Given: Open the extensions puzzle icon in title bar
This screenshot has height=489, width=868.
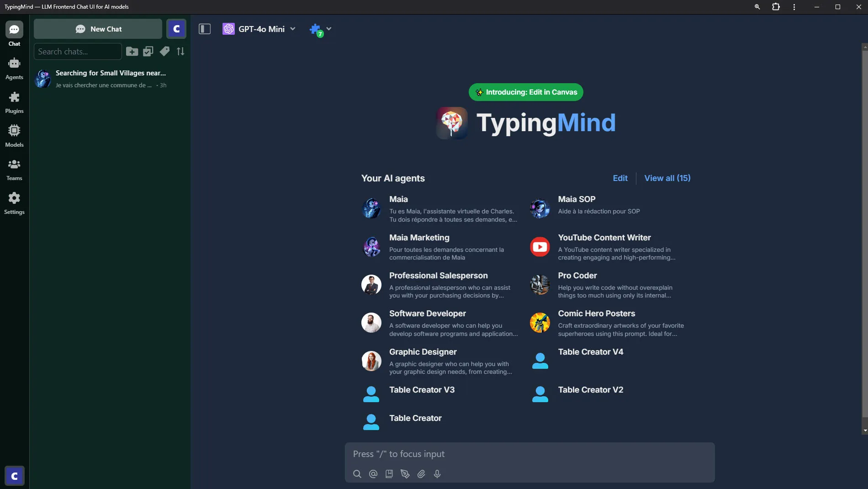Looking at the screenshot, I should coord(776,7).
